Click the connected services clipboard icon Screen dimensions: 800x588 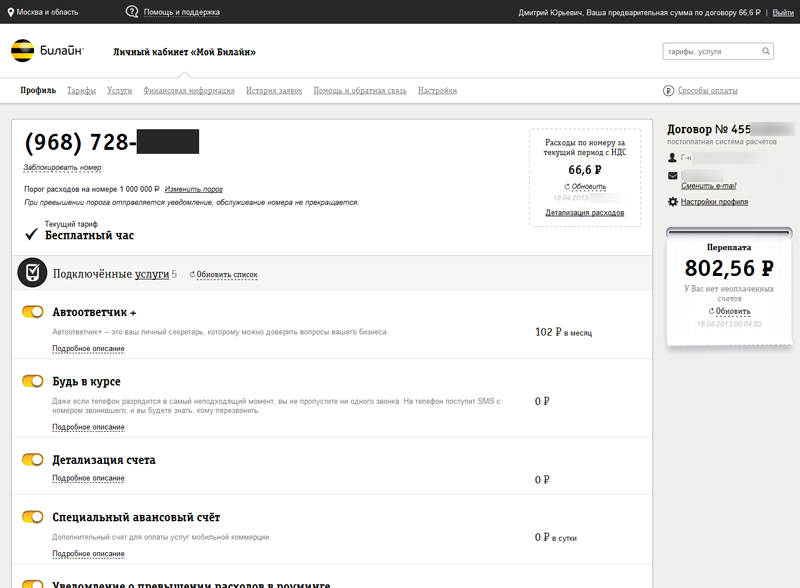32,273
